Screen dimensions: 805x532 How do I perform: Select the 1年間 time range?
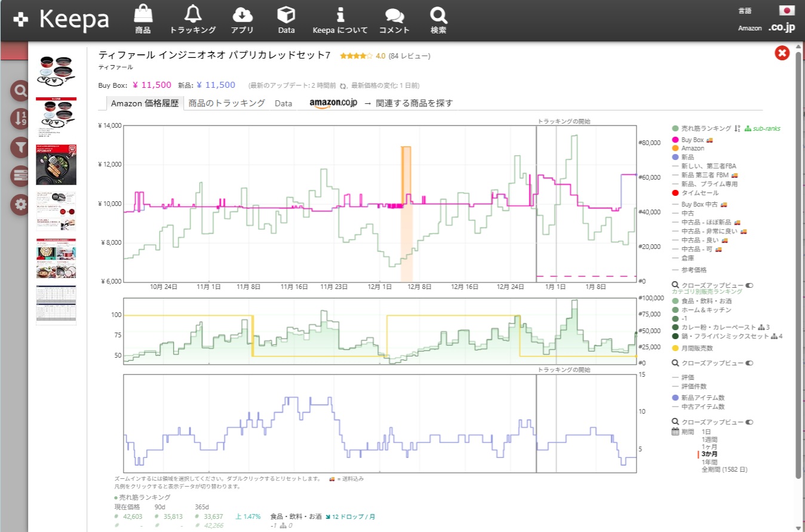[709, 462]
